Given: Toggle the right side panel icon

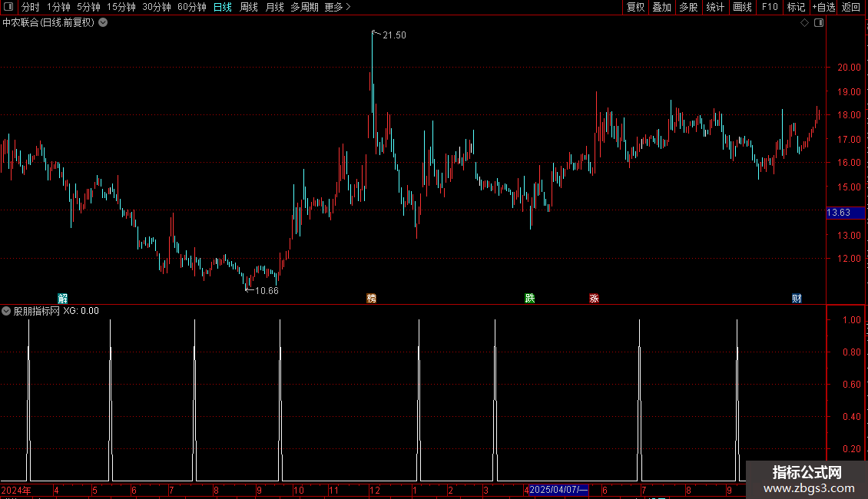Looking at the screenshot, I should (x=819, y=23).
